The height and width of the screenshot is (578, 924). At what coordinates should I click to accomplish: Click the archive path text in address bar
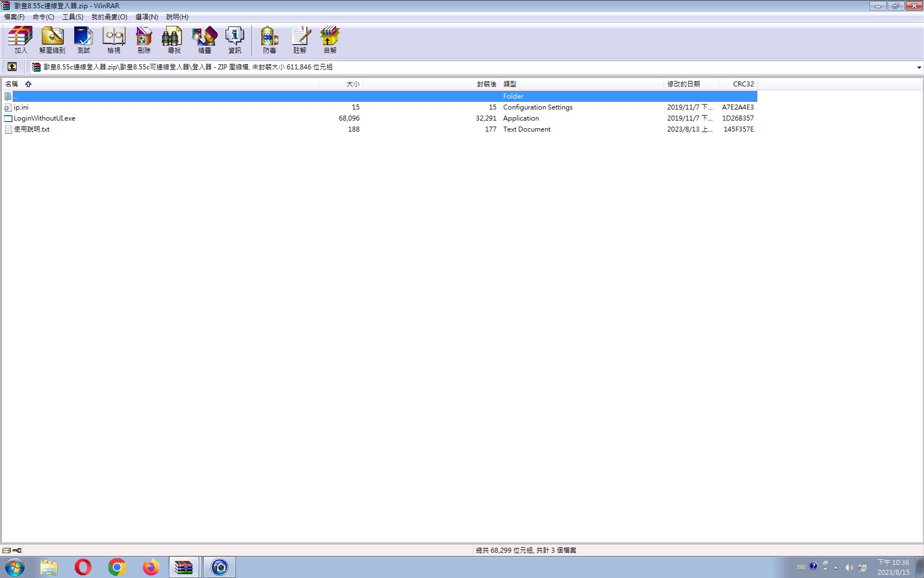click(188, 67)
